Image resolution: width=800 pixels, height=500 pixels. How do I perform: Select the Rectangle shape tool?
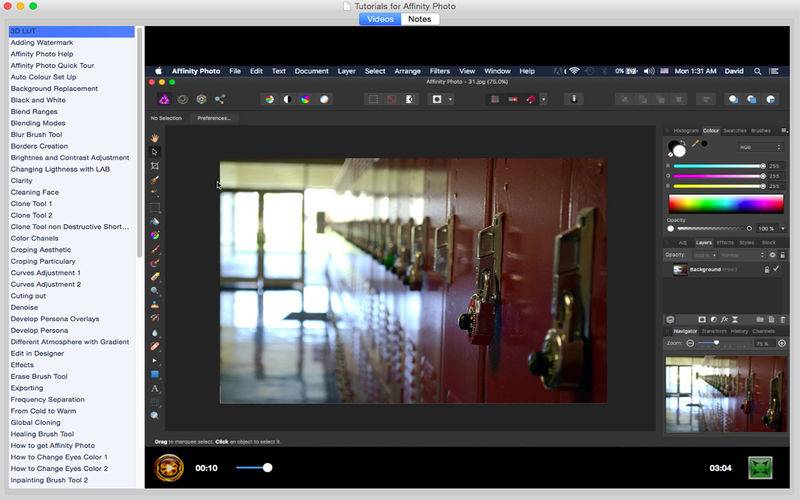click(155, 374)
